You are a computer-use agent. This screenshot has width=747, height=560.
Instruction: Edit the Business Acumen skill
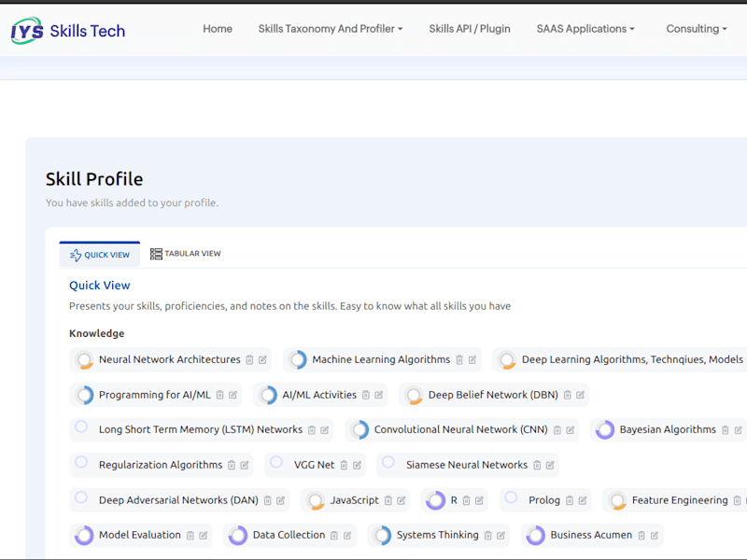(655, 535)
